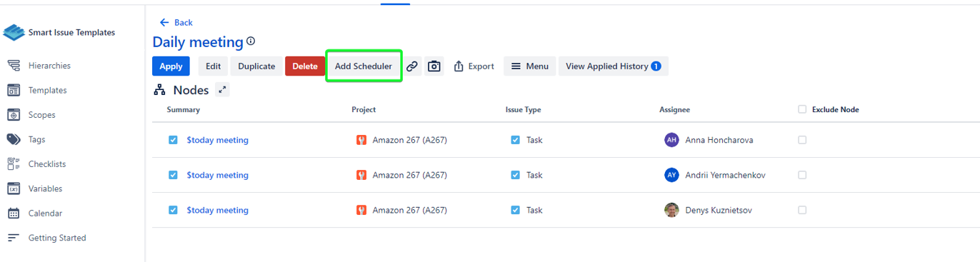Open the Export options
Image resolution: width=980 pixels, height=262 pixels.
[x=474, y=66]
